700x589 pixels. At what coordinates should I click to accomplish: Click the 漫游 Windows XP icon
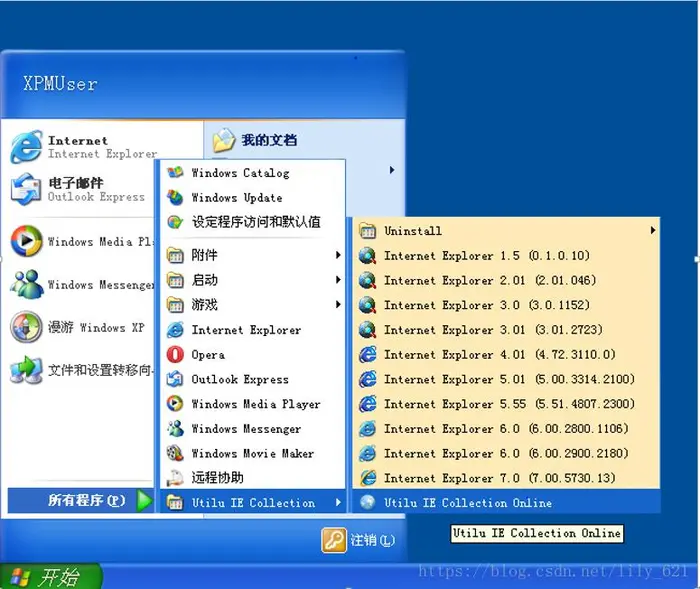point(26,327)
